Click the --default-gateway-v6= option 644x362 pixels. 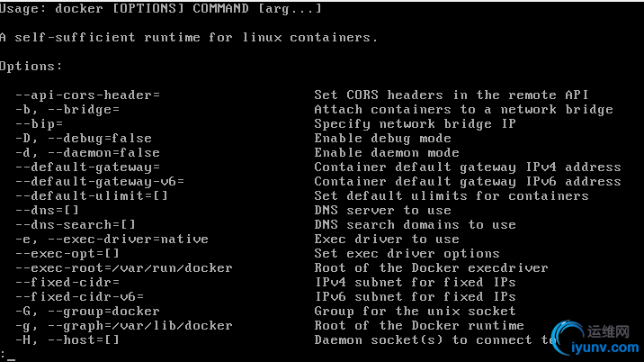pyautogui.click(x=100, y=181)
